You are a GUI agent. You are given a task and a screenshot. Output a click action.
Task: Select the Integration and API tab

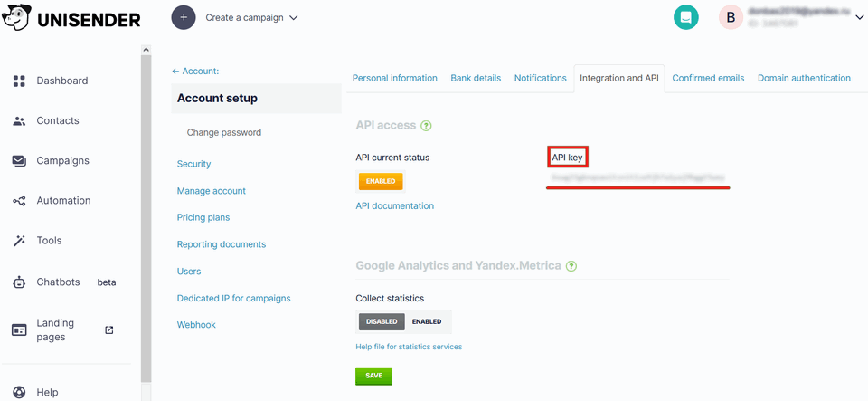pyautogui.click(x=618, y=78)
